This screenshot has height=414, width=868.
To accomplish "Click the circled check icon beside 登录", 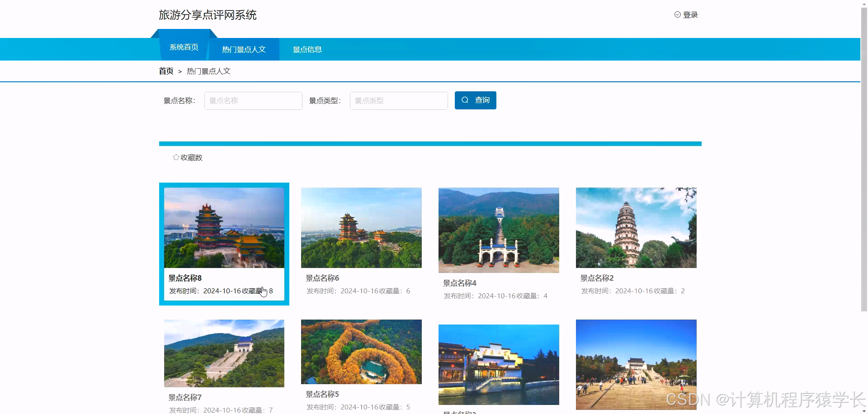I will tap(677, 14).
